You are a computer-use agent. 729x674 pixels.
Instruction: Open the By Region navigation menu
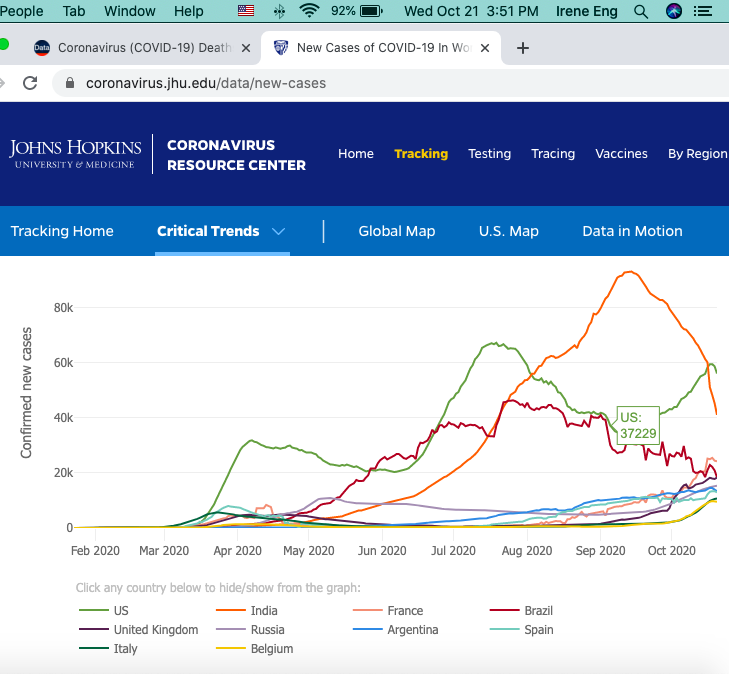coord(697,154)
